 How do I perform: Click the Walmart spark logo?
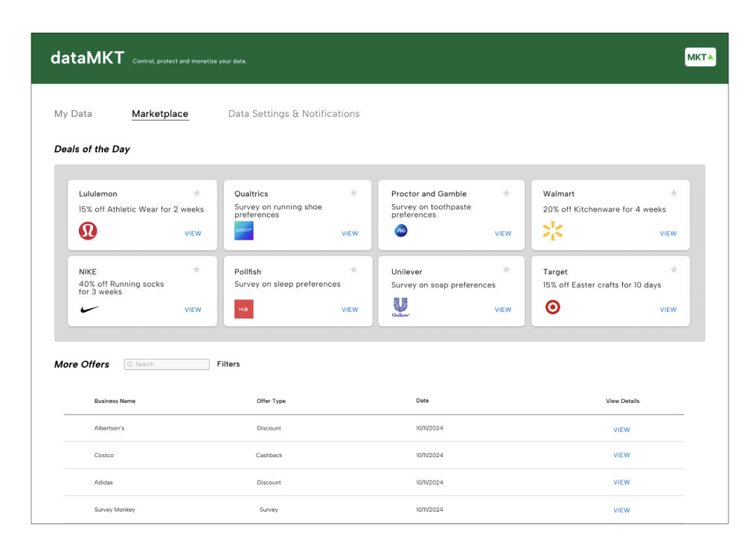click(x=552, y=232)
